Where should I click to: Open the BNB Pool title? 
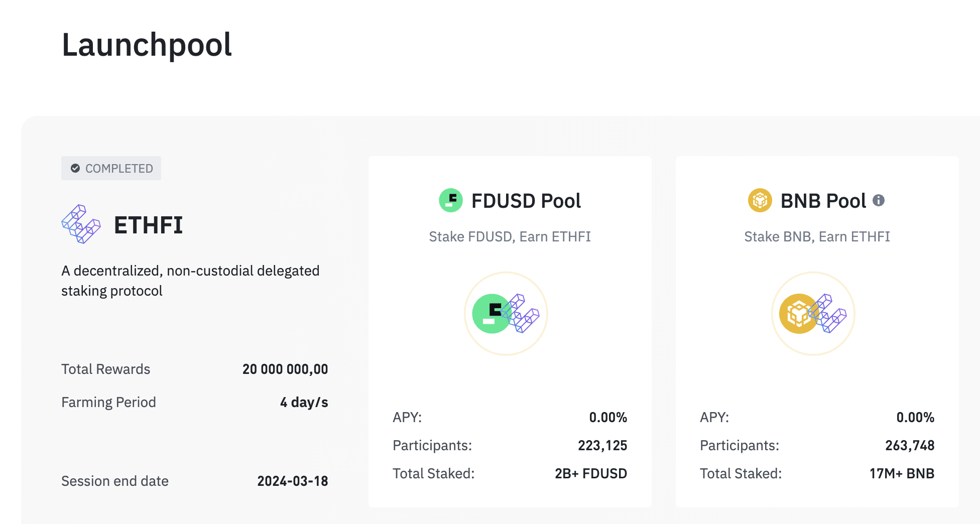coord(823,201)
